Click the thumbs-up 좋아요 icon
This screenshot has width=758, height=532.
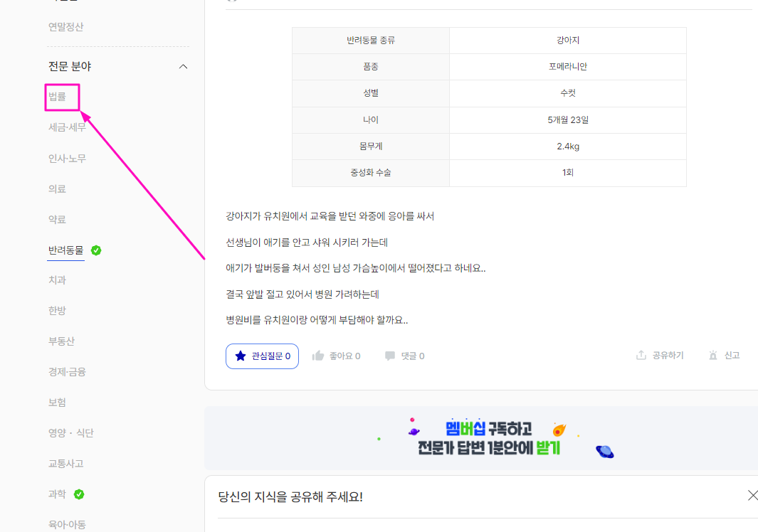(318, 356)
